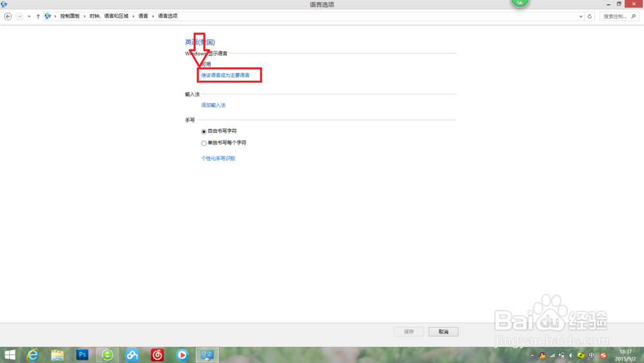Click the 保存 button

click(x=409, y=332)
